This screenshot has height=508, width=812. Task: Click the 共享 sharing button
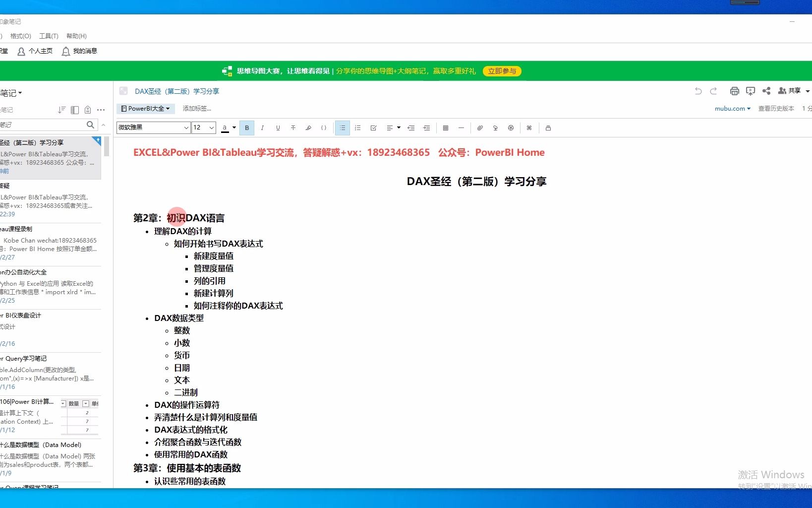click(x=790, y=91)
